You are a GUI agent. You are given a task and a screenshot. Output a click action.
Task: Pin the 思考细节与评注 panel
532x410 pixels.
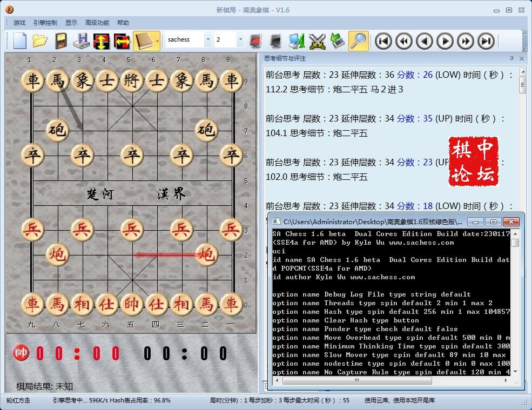coord(511,58)
